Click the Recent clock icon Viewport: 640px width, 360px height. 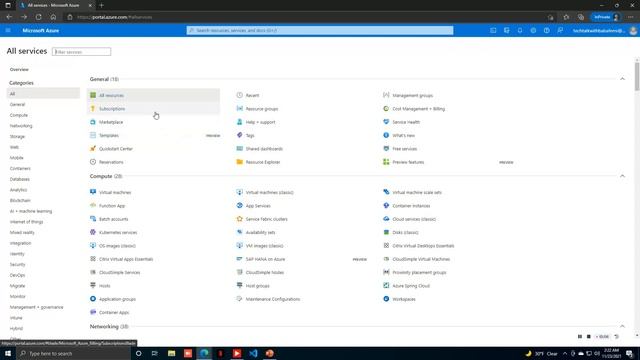(x=240, y=95)
